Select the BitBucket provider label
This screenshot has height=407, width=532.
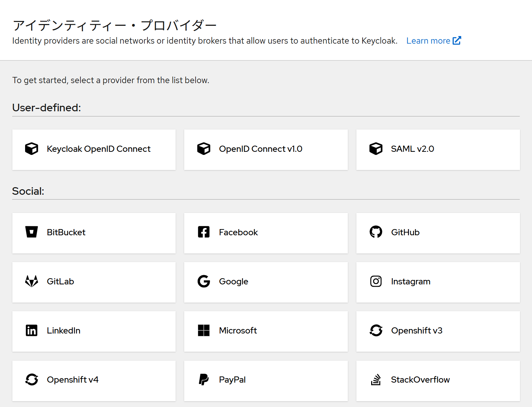66,232
